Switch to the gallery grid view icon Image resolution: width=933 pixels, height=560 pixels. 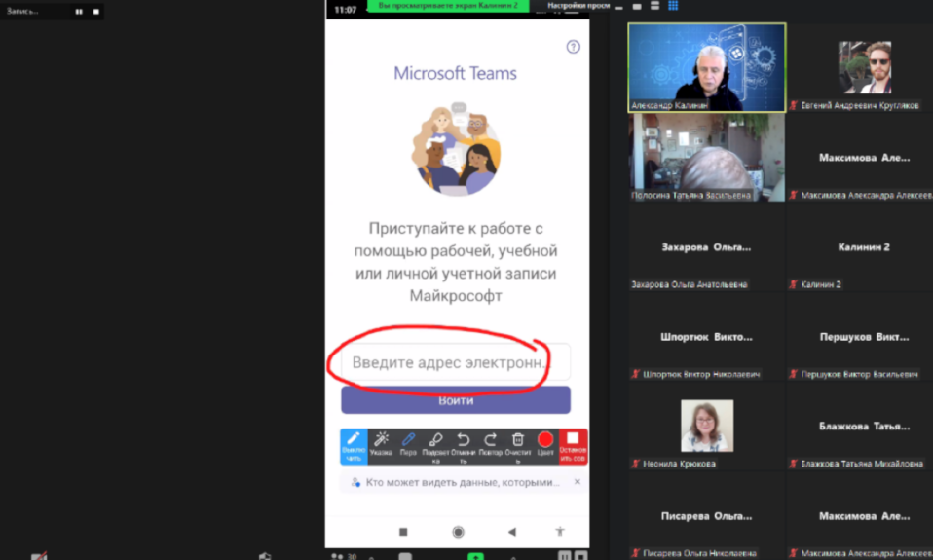click(672, 6)
